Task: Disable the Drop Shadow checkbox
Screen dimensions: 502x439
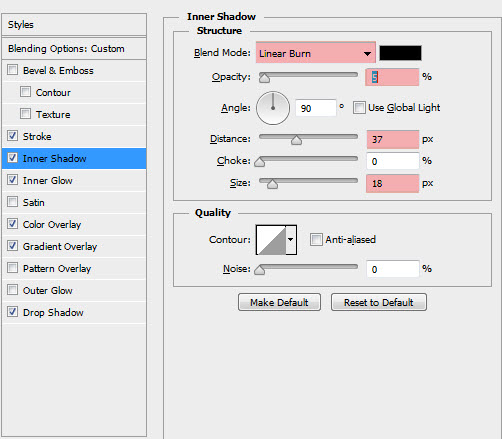Action: click(13, 312)
